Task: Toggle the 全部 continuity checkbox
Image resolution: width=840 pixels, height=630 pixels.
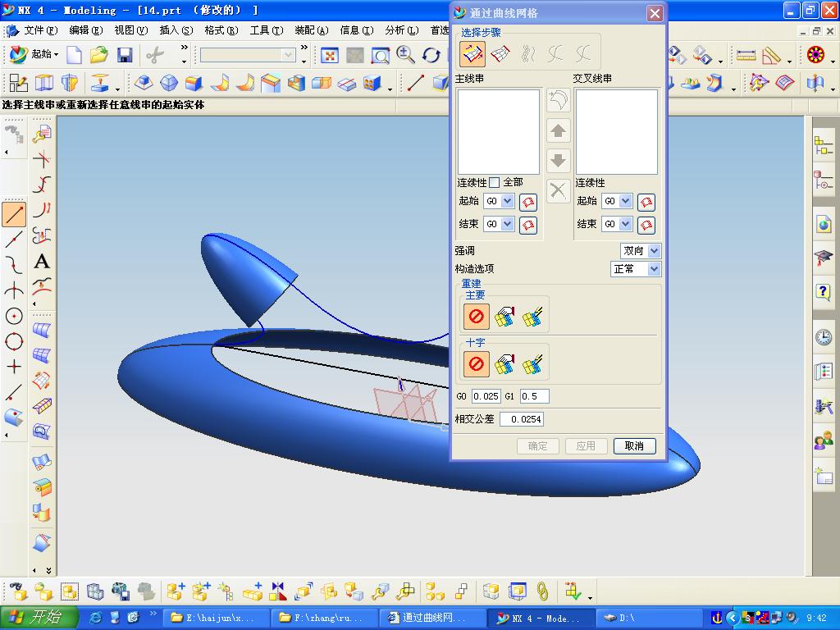Action: tap(494, 183)
